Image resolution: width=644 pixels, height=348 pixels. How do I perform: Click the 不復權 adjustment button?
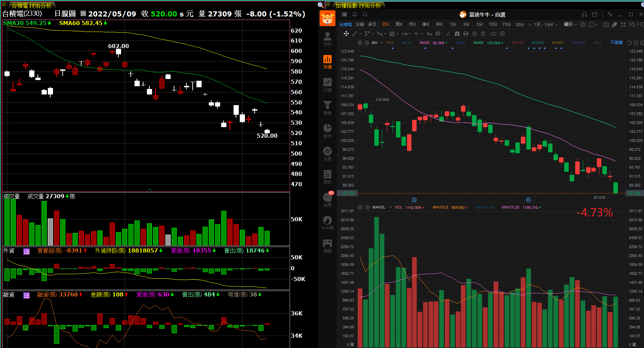pyautogui.click(x=616, y=43)
